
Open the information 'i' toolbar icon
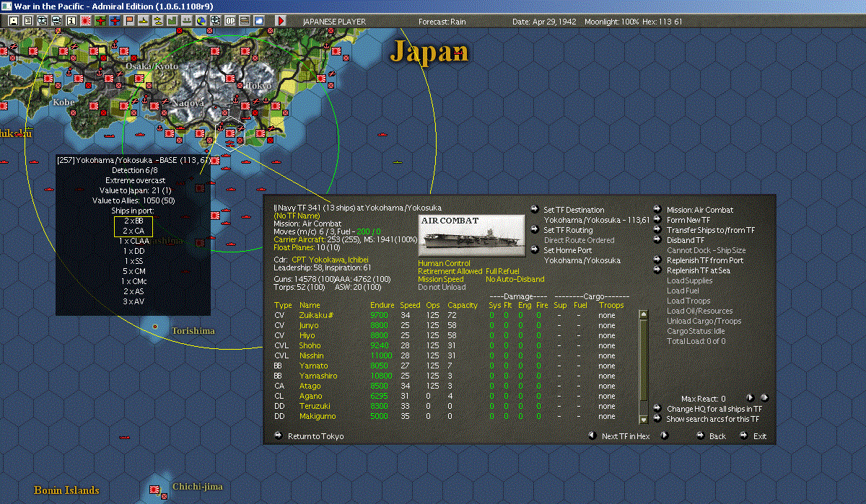point(71,21)
